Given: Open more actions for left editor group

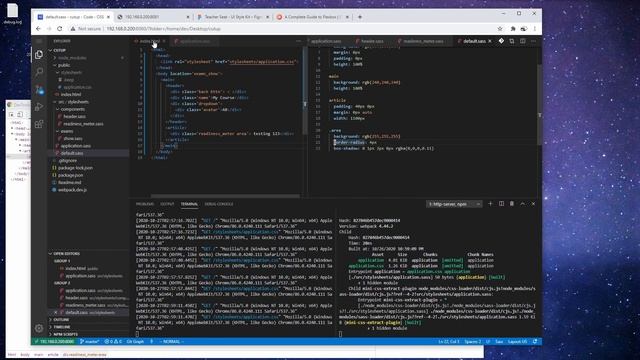Looking at the screenshot, I should pyautogui.click(x=298, y=41).
